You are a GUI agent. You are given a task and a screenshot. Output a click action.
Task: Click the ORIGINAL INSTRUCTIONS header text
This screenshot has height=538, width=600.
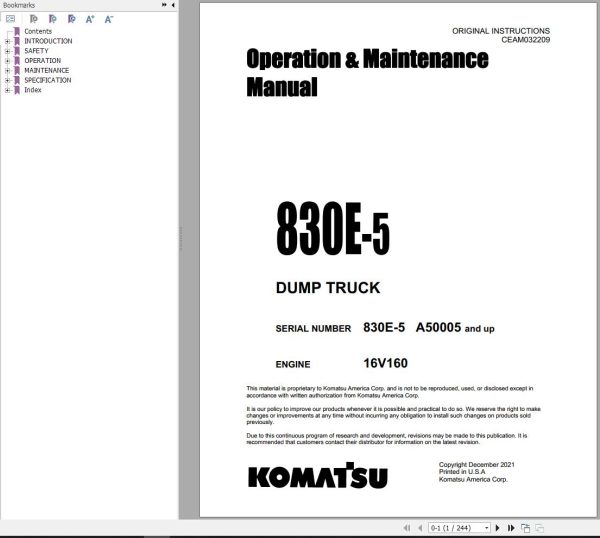501,31
